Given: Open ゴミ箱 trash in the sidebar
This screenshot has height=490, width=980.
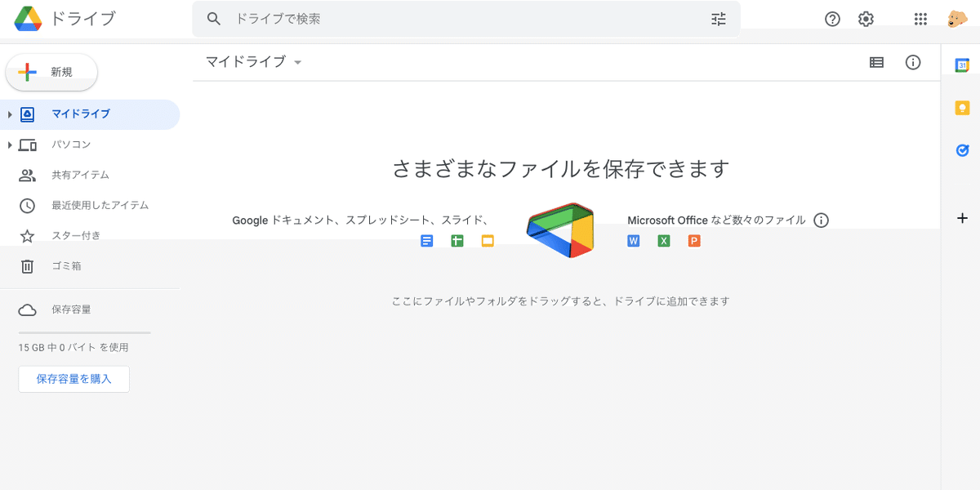Looking at the screenshot, I should [90, 266].
